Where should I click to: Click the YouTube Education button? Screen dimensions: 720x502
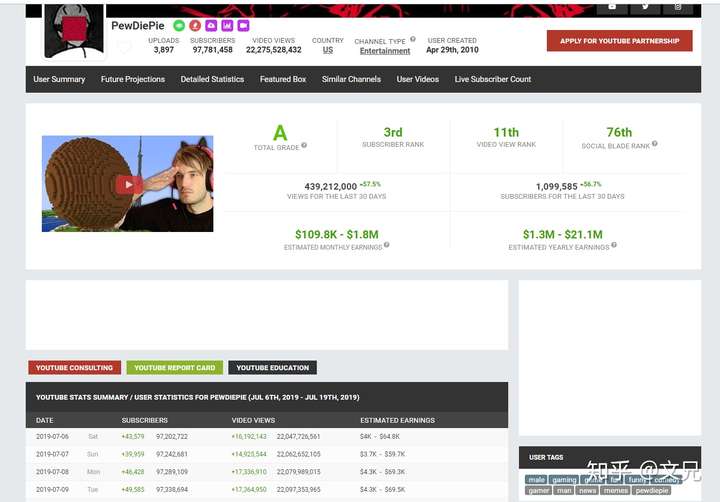pos(272,368)
